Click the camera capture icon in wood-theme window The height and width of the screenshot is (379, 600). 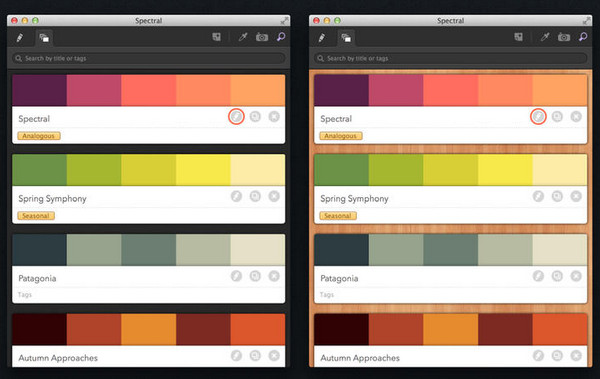coord(564,37)
